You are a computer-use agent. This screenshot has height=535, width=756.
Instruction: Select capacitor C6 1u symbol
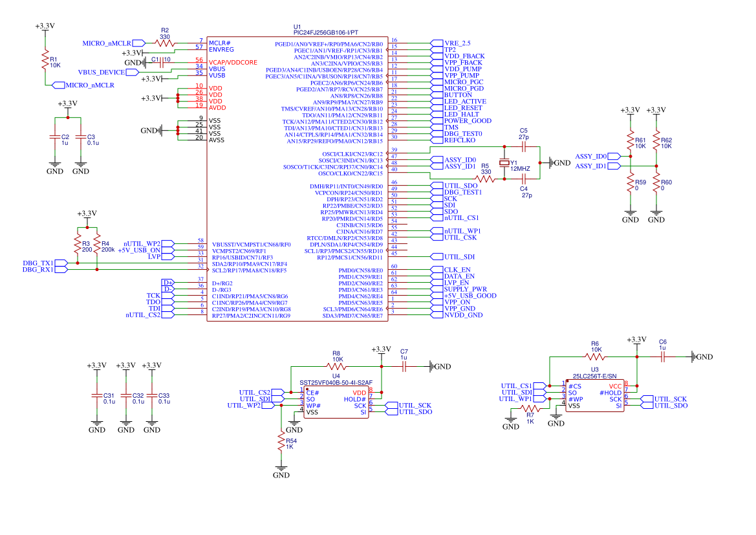coord(663,357)
